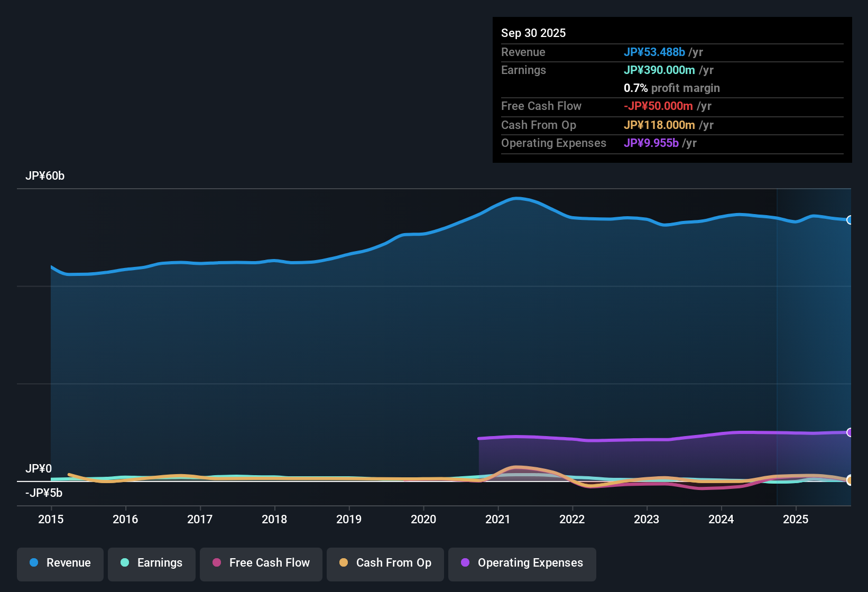The height and width of the screenshot is (592, 868).
Task: Click the Cash From Op legend dot
Action: coord(344,563)
